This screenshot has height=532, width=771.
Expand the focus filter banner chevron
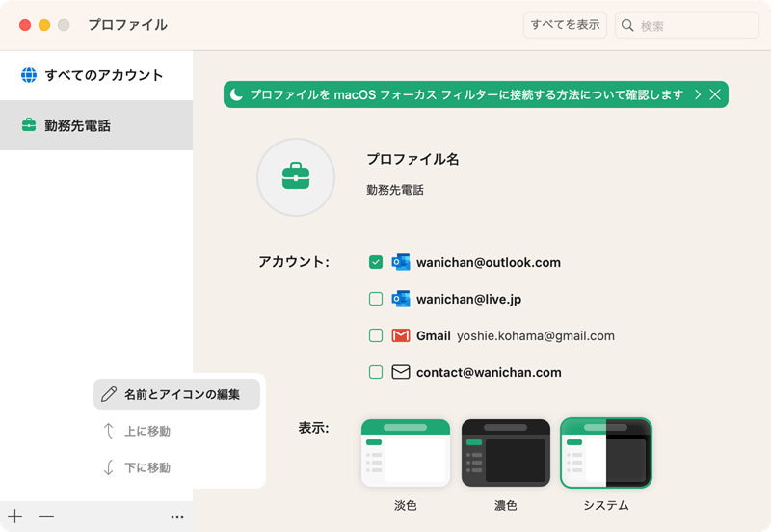point(697,94)
